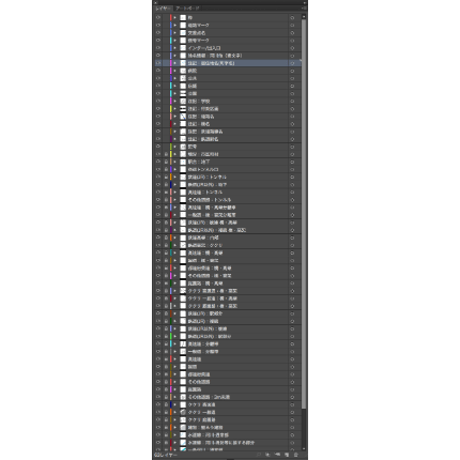Switch to the レイヤー tab

pyautogui.click(x=163, y=8)
